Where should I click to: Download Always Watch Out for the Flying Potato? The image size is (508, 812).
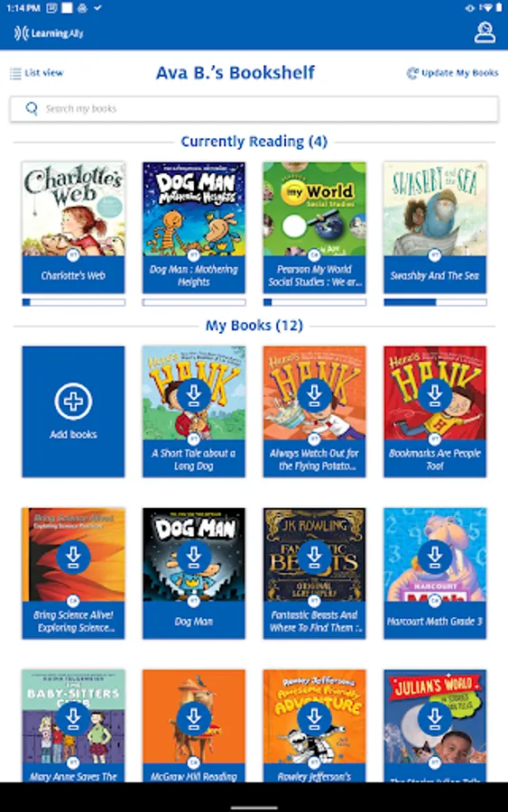314,394
